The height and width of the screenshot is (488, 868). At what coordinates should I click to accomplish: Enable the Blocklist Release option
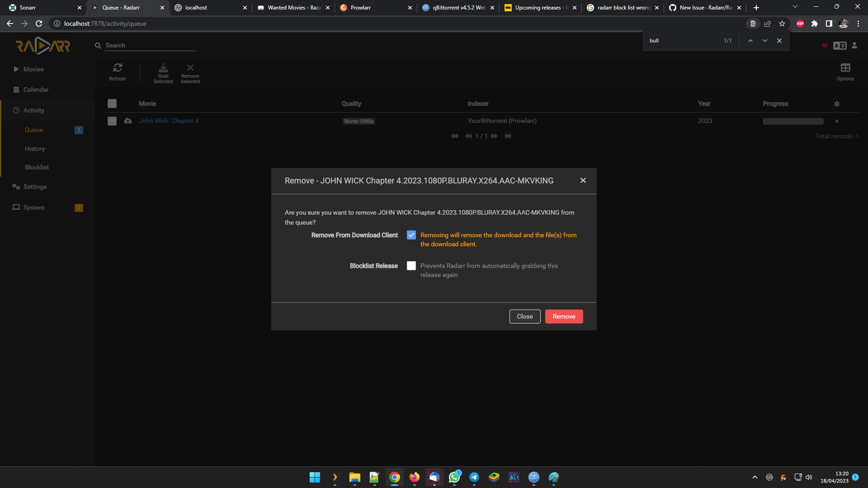(411, 266)
